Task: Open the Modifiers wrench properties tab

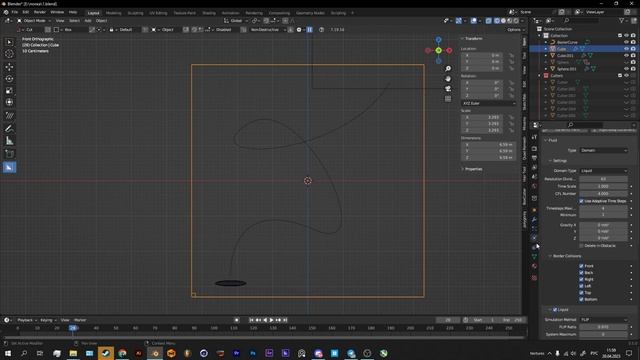Action: pyautogui.click(x=534, y=220)
